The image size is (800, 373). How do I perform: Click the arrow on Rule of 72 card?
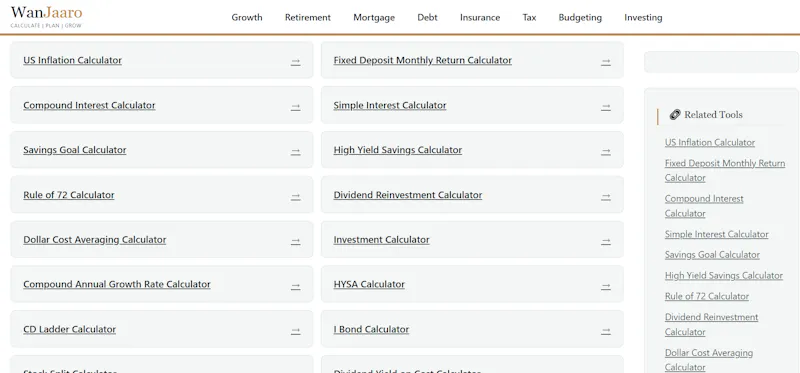tap(295, 196)
